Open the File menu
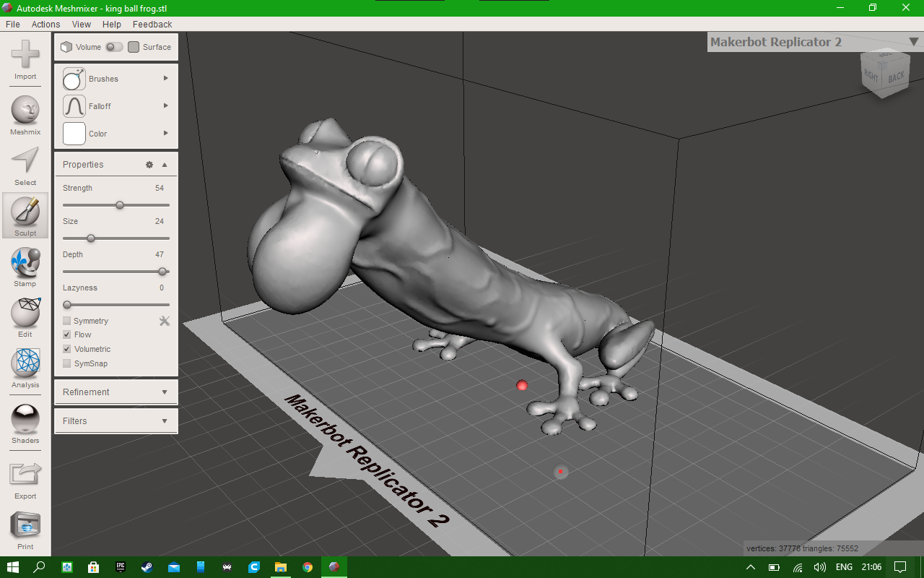 pos(13,24)
